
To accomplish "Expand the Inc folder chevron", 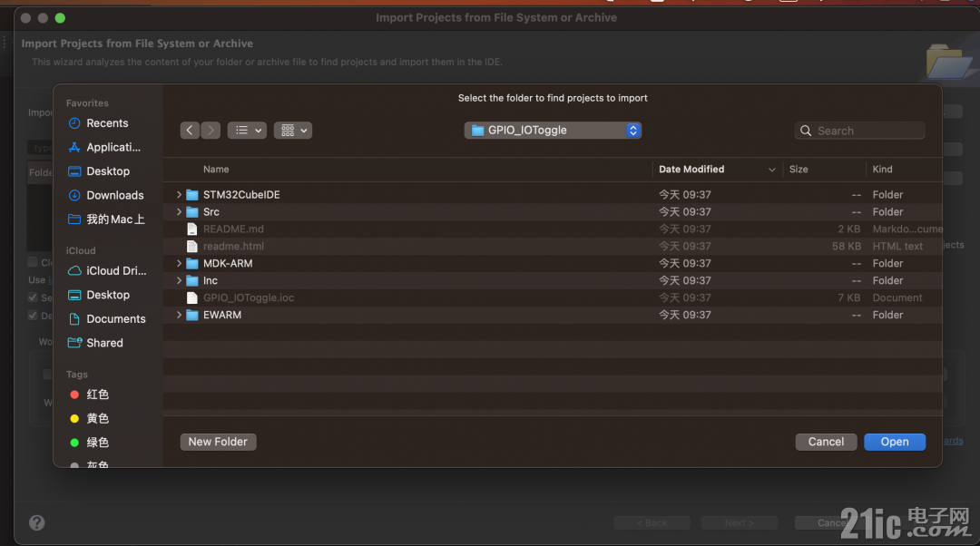I will pos(179,280).
